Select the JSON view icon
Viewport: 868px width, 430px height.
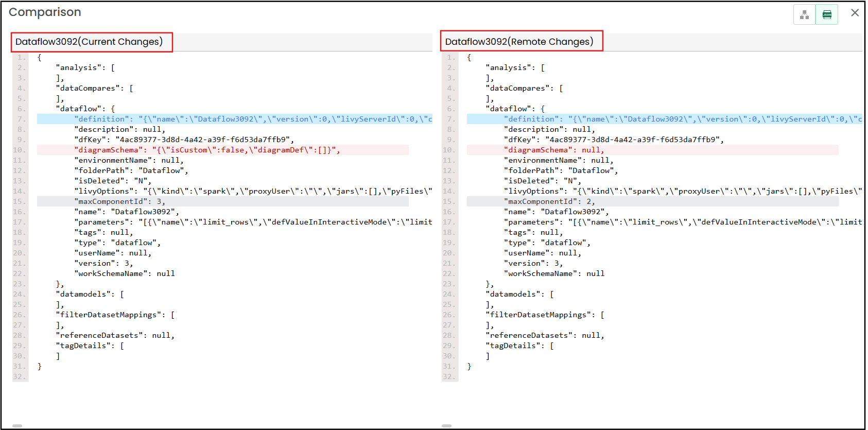click(x=827, y=14)
